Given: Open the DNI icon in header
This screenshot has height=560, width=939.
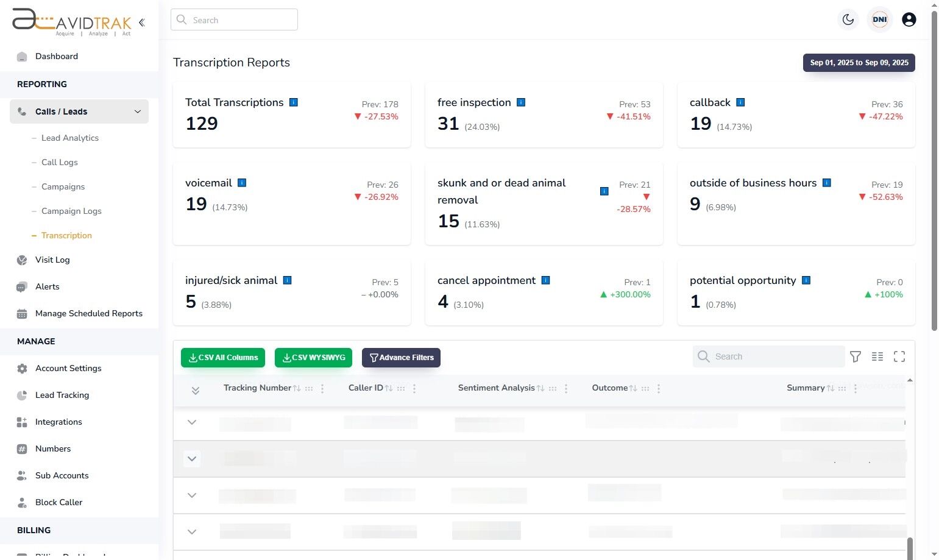Looking at the screenshot, I should click(880, 19).
